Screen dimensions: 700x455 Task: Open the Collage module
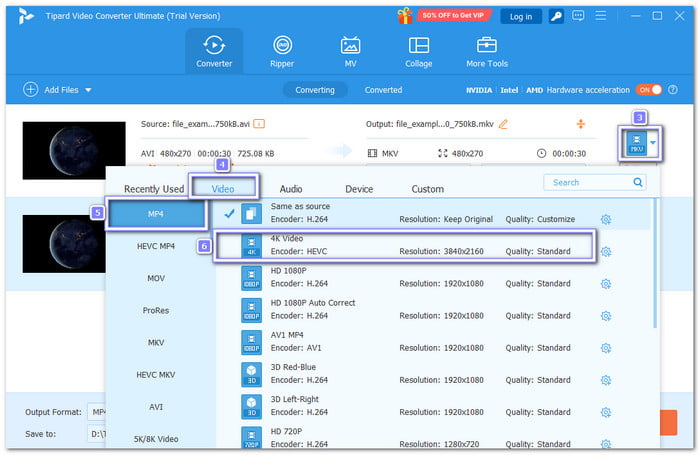click(x=419, y=51)
